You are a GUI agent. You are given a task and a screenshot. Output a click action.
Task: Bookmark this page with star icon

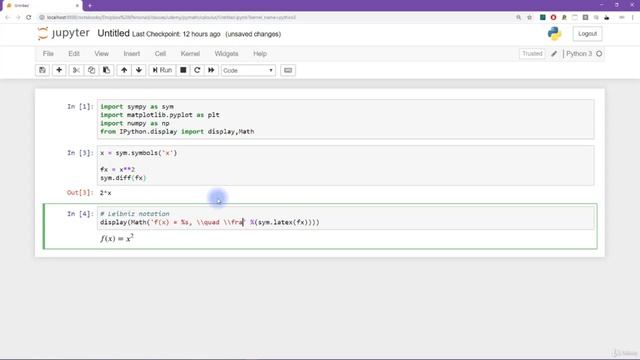click(x=529, y=18)
